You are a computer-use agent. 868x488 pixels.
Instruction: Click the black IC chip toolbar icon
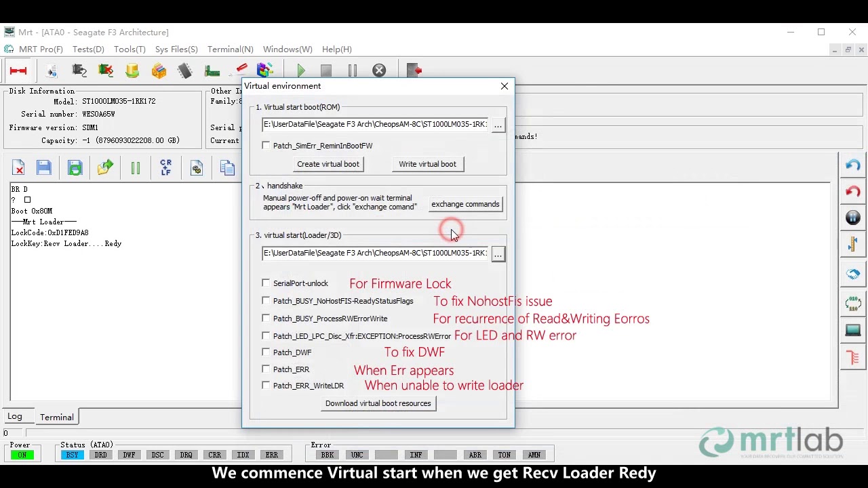pos(185,70)
